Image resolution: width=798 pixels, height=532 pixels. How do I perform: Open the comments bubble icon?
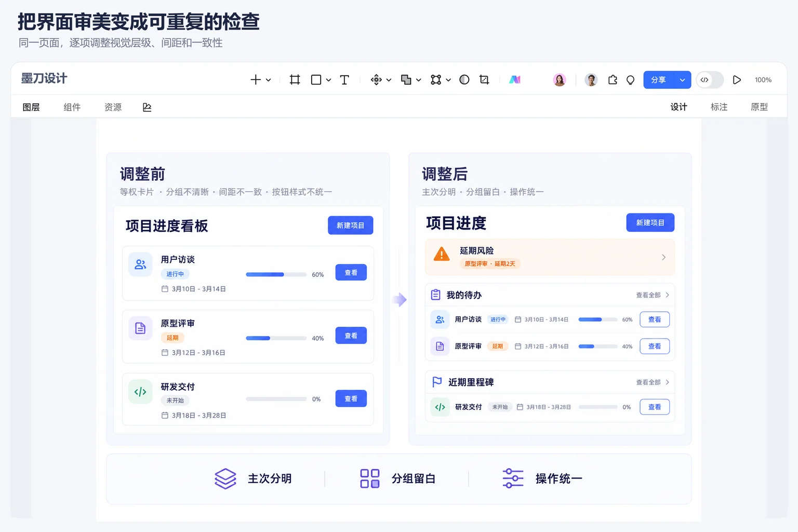pyautogui.click(x=631, y=80)
